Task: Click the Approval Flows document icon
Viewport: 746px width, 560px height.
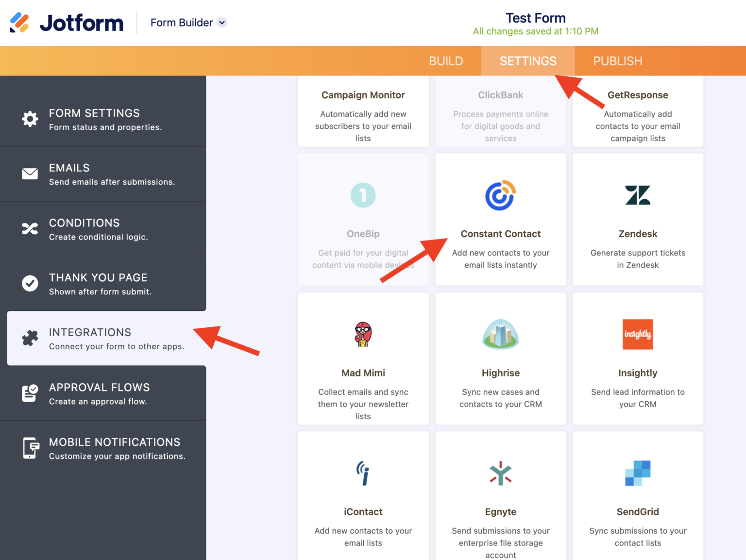Action: 30,393
